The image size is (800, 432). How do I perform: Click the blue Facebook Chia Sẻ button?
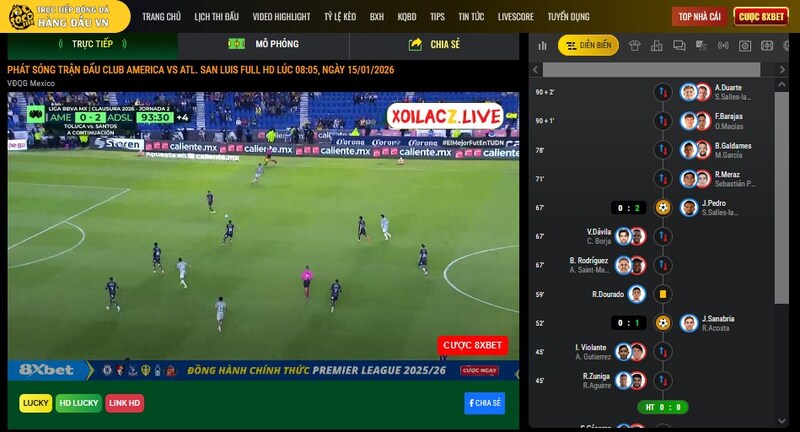(x=484, y=403)
